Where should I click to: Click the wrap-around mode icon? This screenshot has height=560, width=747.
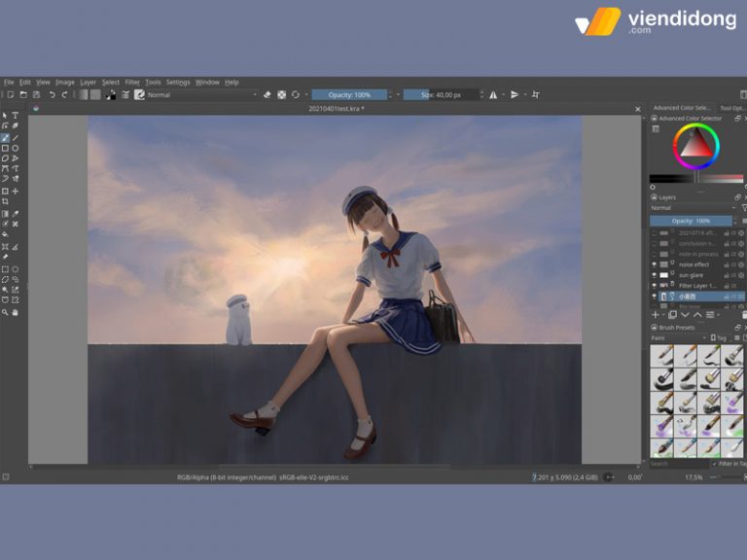pyautogui.click(x=536, y=94)
